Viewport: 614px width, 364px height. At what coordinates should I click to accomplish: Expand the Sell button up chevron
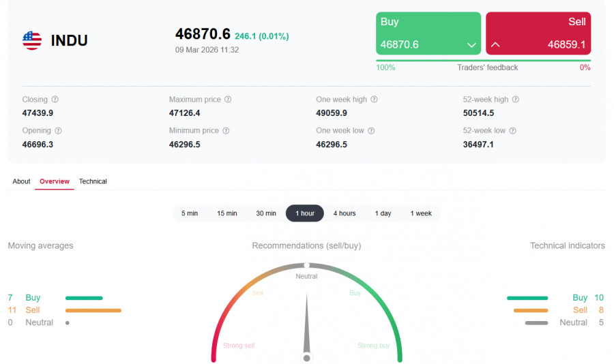tap(496, 45)
